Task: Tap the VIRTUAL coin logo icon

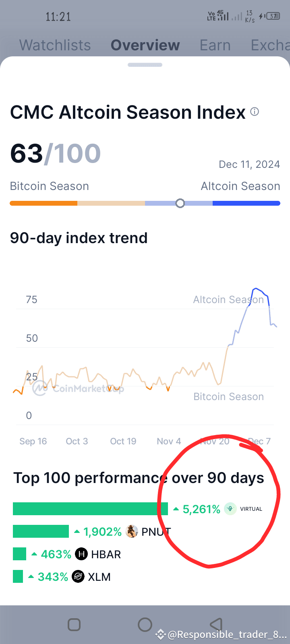Action: [x=230, y=509]
